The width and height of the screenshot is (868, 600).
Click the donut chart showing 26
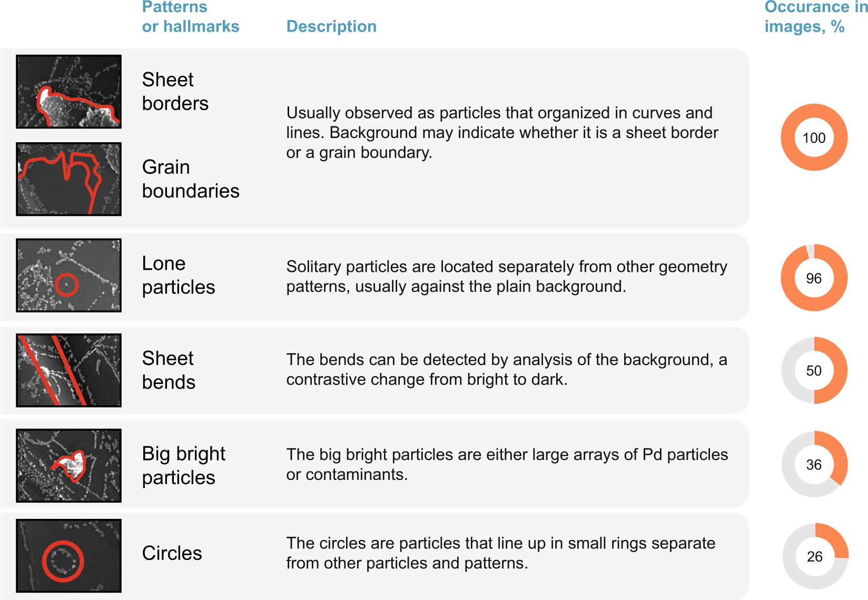click(814, 556)
